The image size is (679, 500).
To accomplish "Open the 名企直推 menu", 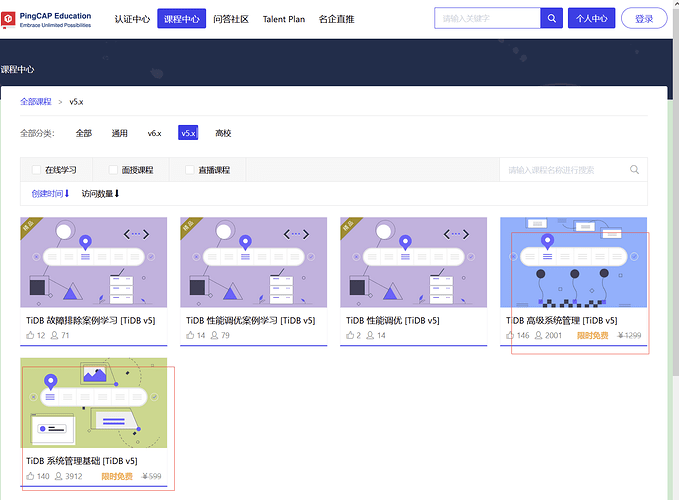I will point(336,19).
